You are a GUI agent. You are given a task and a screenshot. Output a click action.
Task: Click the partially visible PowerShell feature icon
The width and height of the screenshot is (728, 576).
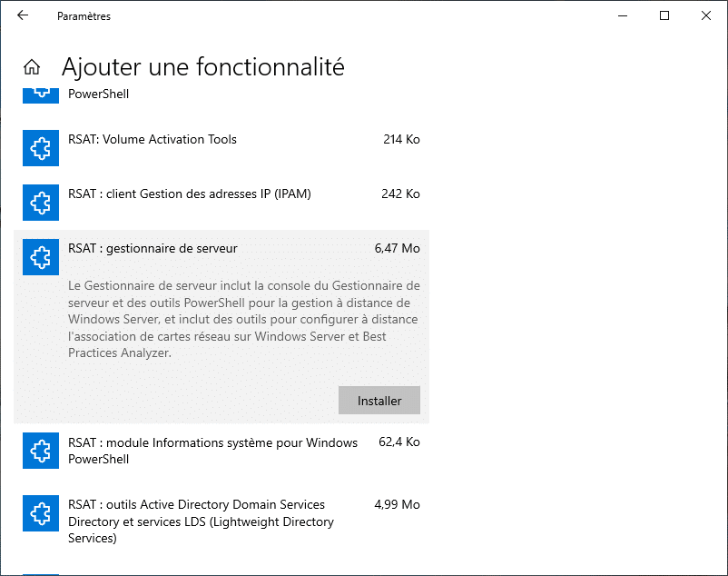pyautogui.click(x=41, y=95)
